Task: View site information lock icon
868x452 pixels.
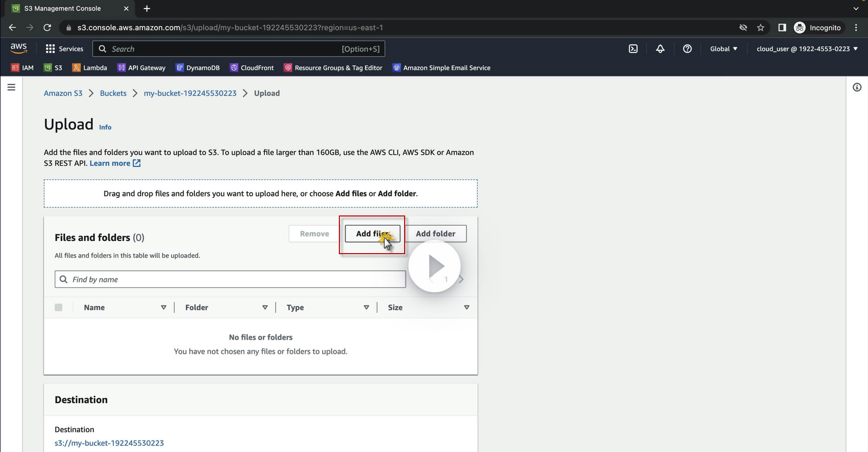Action: pos(69,28)
